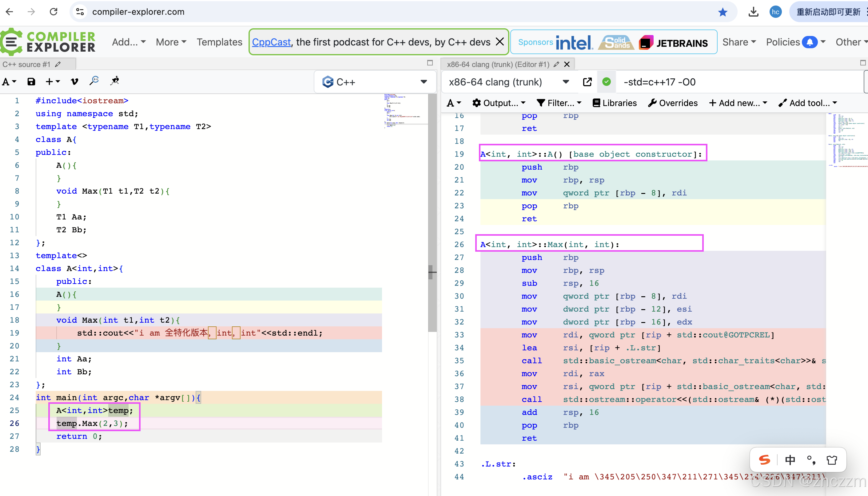Select the x86-64 clang (trunk) Editor tab
The width and height of the screenshot is (868, 496).
pyautogui.click(x=498, y=65)
